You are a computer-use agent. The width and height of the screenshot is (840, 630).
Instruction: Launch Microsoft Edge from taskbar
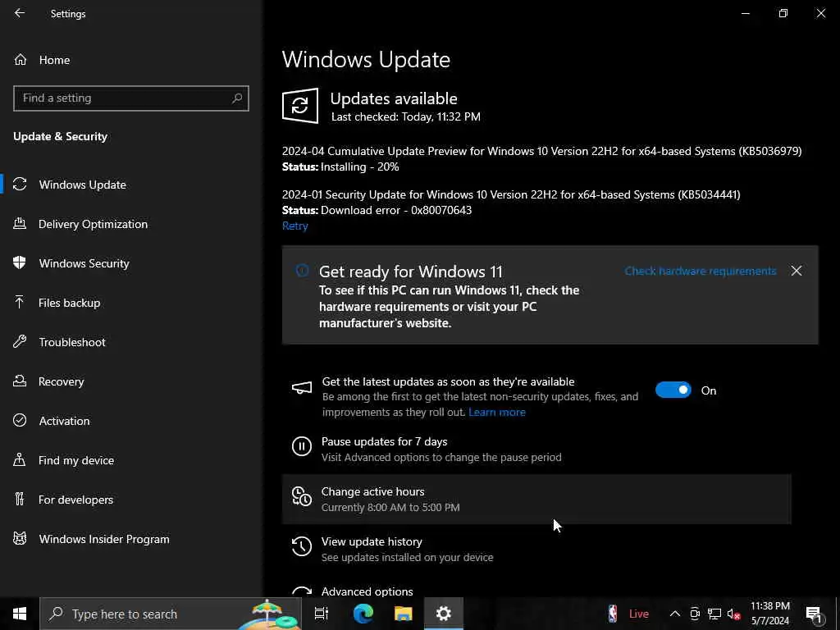coord(363,614)
